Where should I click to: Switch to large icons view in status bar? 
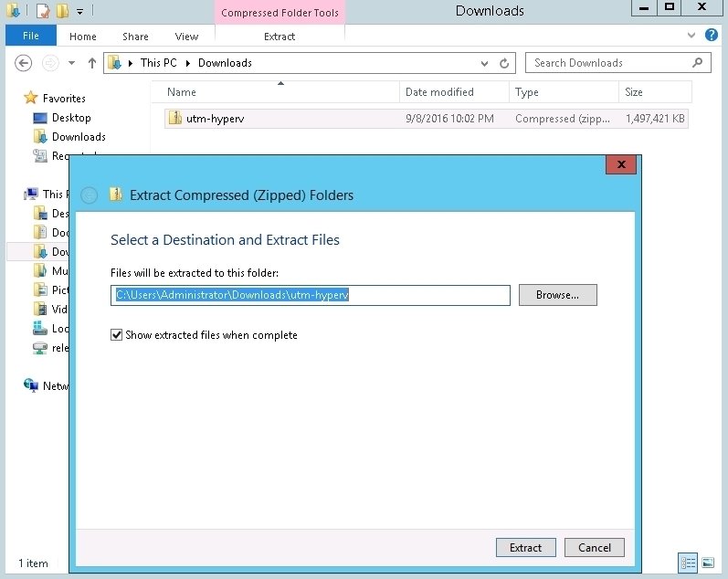708,563
